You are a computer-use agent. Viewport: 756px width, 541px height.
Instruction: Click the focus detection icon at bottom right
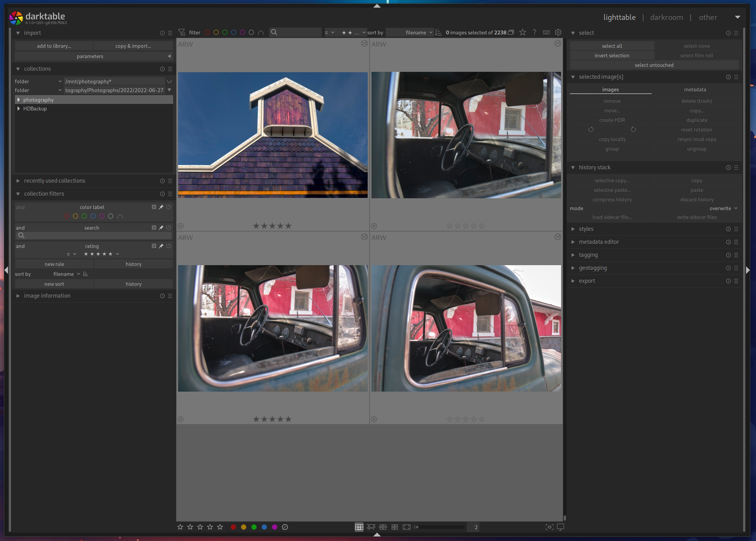(x=549, y=527)
